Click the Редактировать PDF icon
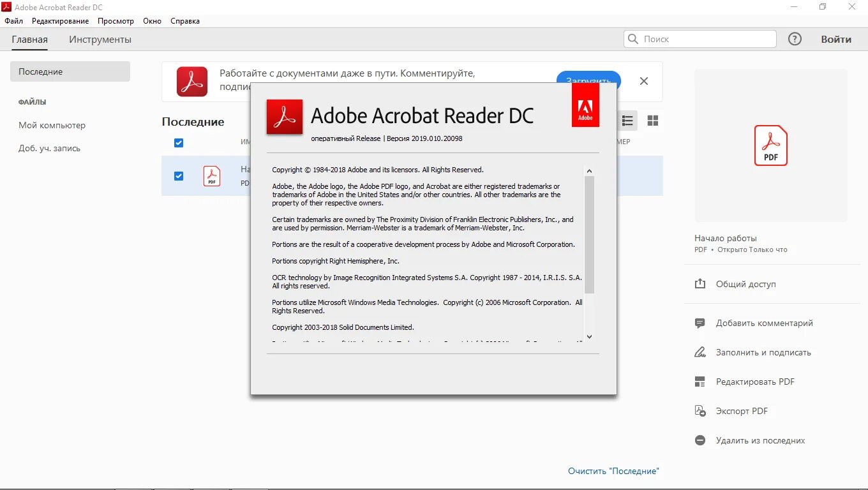This screenshot has width=868, height=490. (x=700, y=382)
